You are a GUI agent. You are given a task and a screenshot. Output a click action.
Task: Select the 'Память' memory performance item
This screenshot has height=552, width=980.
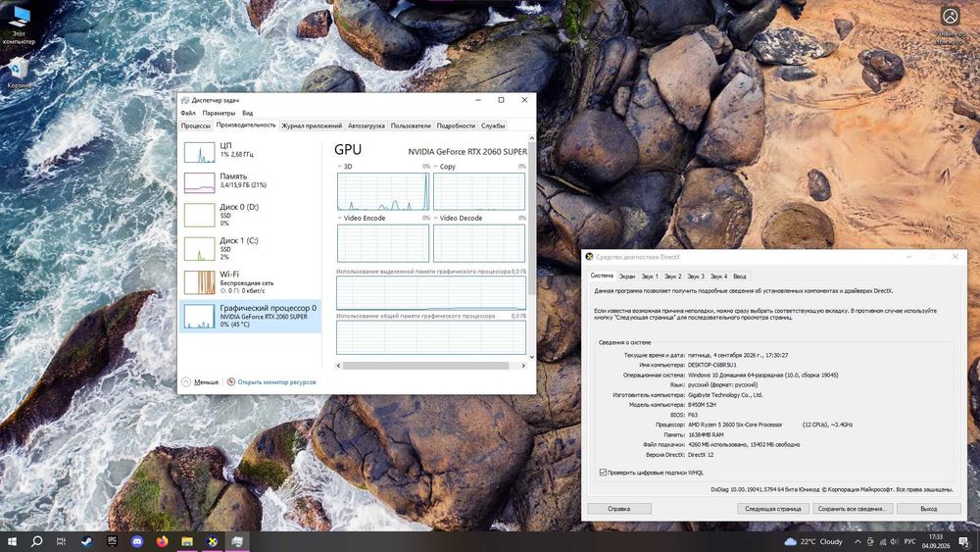pos(250,182)
